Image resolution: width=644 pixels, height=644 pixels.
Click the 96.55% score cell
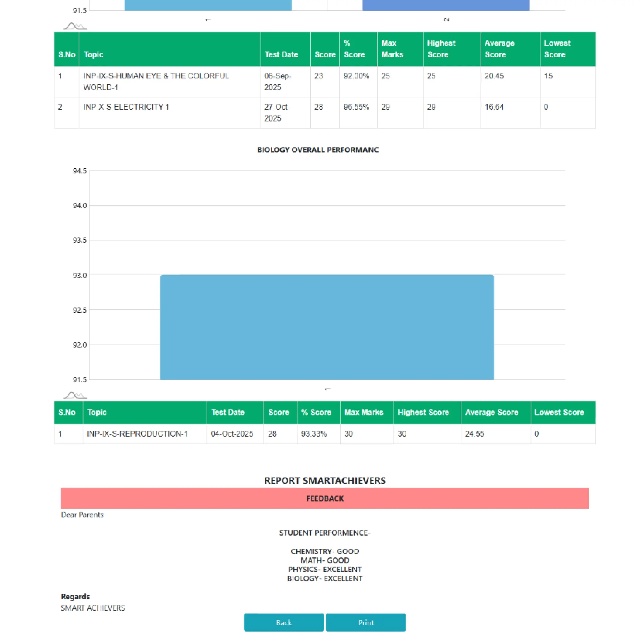coord(356,107)
